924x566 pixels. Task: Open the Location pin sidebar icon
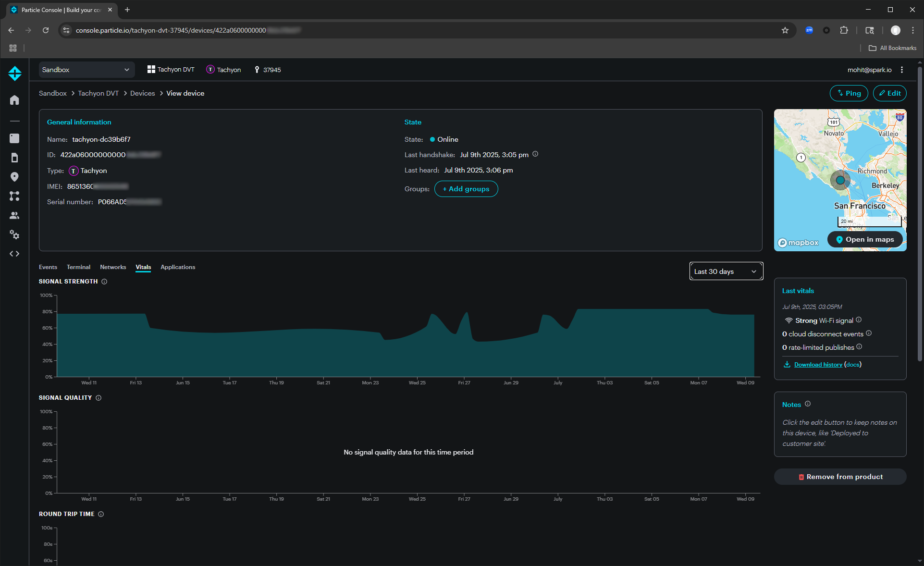point(14,177)
